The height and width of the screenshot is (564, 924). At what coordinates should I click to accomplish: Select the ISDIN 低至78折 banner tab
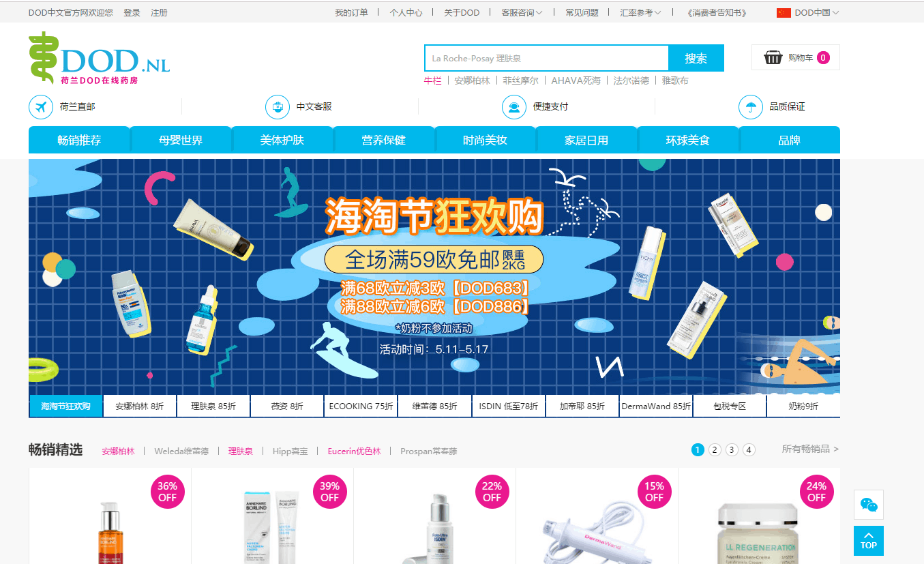pos(509,406)
